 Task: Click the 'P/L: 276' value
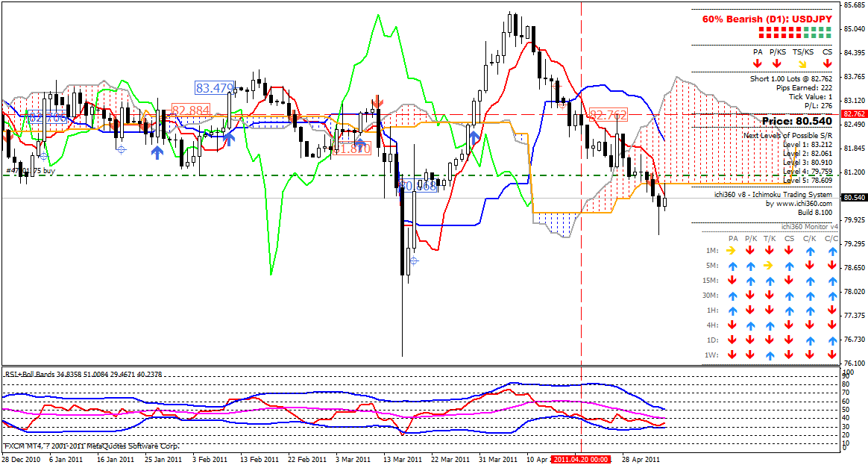818,105
